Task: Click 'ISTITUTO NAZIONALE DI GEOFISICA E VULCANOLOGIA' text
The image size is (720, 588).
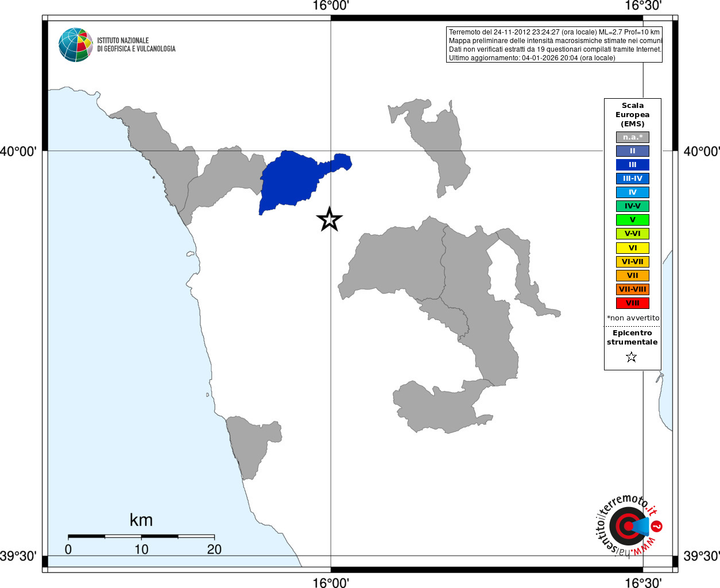Action: click(136, 45)
